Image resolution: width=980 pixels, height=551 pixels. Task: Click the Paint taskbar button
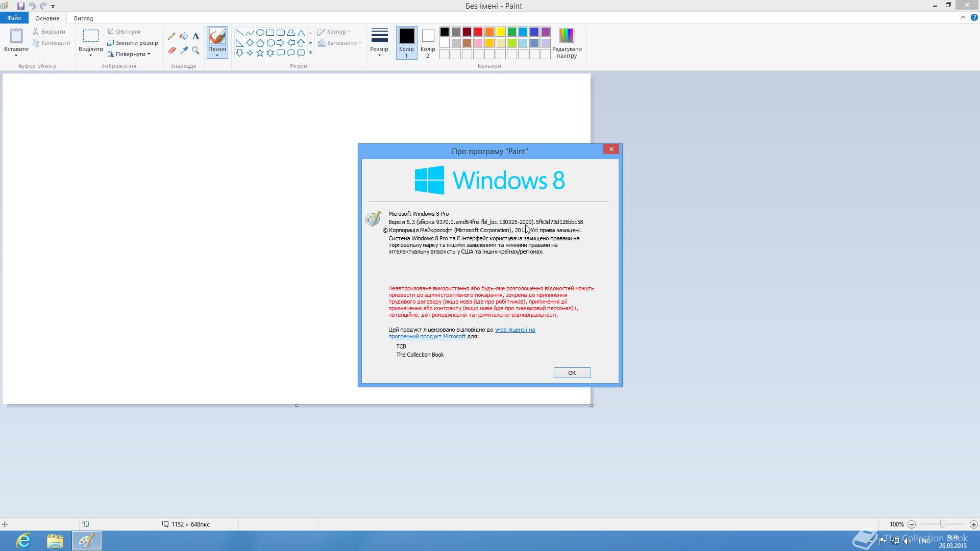tap(87, 541)
